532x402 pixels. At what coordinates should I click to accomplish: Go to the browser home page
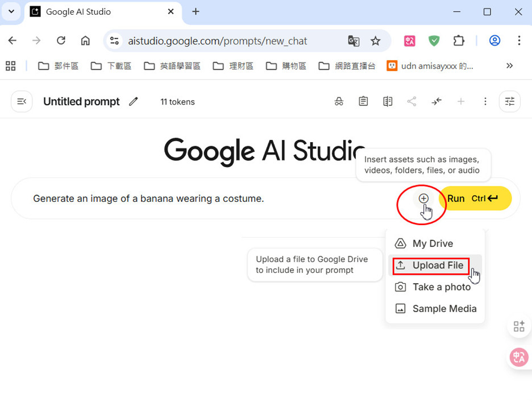click(x=85, y=41)
